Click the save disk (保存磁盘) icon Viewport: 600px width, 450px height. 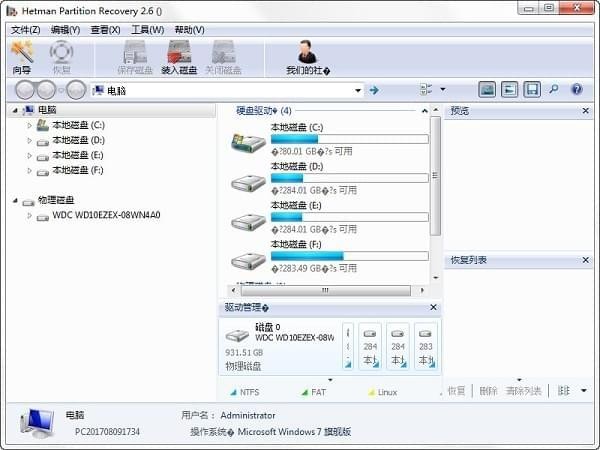coord(135,57)
